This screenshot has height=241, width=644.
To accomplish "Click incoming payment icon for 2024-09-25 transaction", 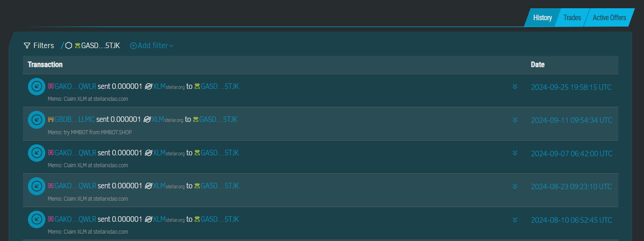I will (37, 87).
